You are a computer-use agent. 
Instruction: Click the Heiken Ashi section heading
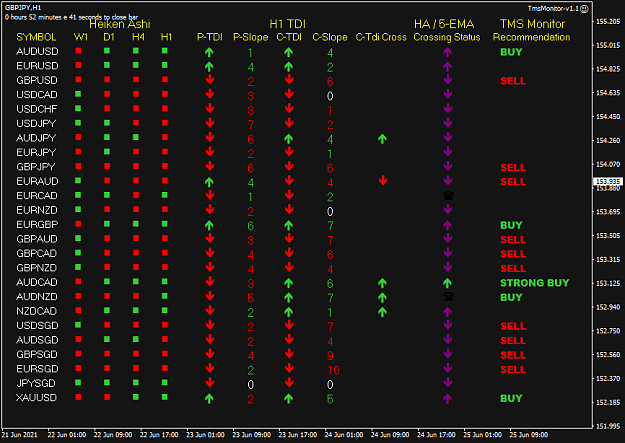120,25
